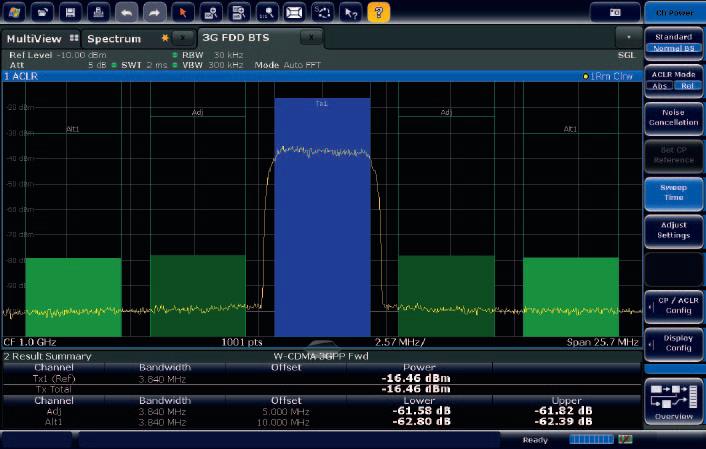The width and height of the screenshot is (706, 449).
Task: Switch to the Spectrum tab
Action: [x=113, y=38]
